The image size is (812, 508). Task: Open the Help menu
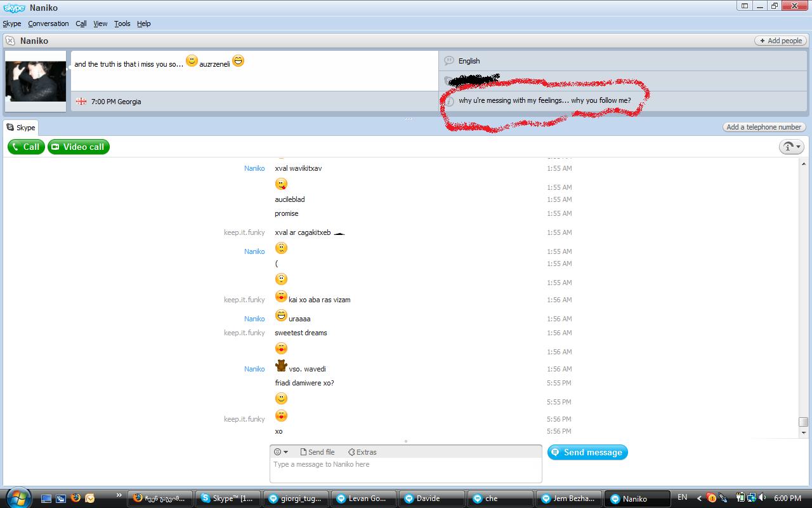pyautogui.click(x=144, y=23)
